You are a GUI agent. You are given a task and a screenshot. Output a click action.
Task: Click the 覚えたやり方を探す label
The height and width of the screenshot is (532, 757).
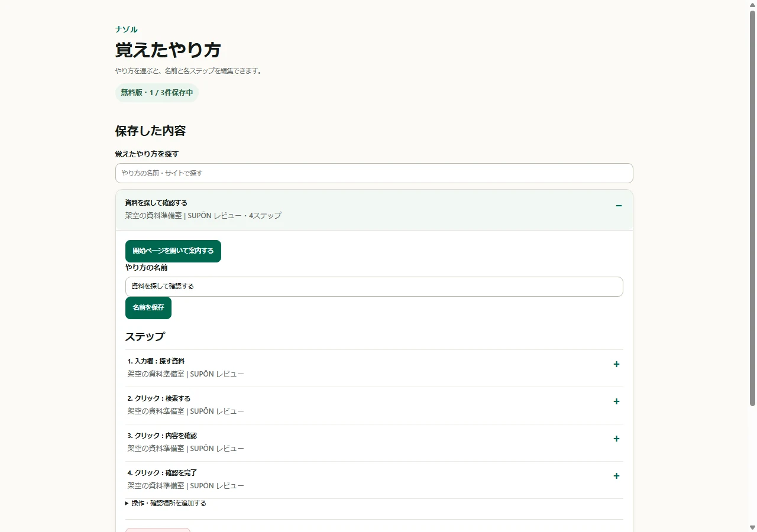pos(147,154)
